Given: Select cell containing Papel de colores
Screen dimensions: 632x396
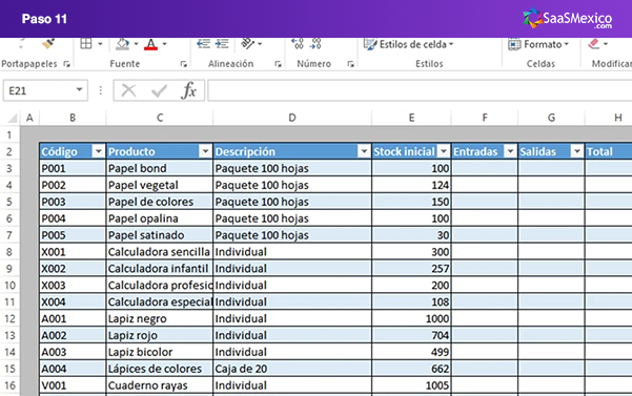Looking at the screenshot, I should [160, 202].
